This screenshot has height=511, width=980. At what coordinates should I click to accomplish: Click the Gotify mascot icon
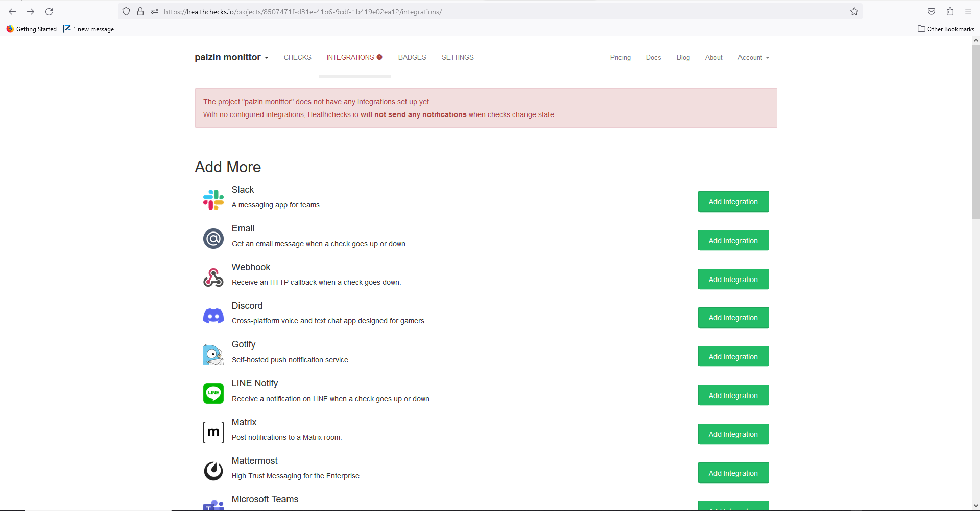coord(213,355)
